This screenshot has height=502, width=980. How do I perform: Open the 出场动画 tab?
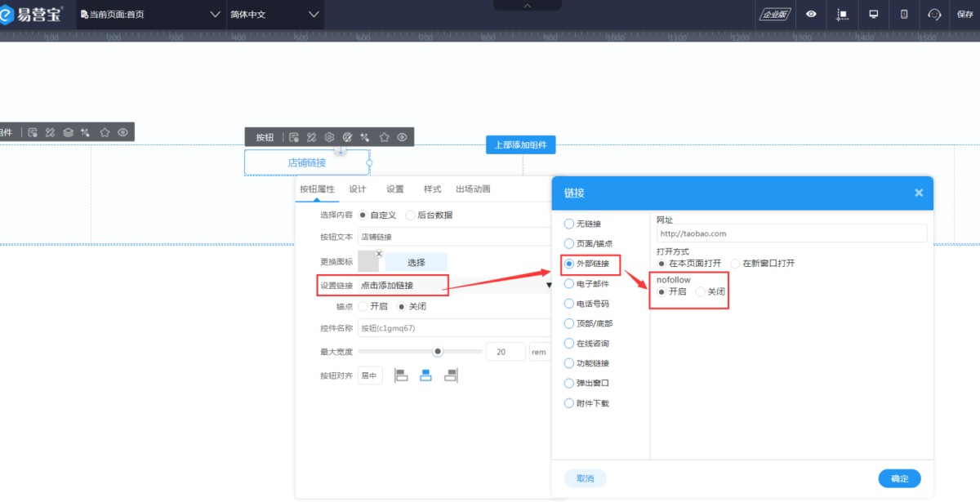[473, 189]
